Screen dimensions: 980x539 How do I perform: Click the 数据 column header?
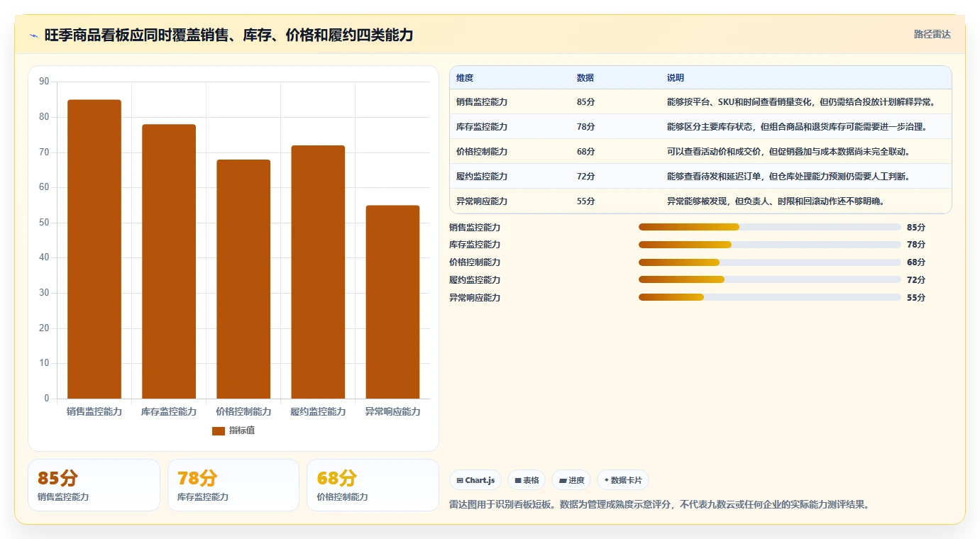(585, 77)
